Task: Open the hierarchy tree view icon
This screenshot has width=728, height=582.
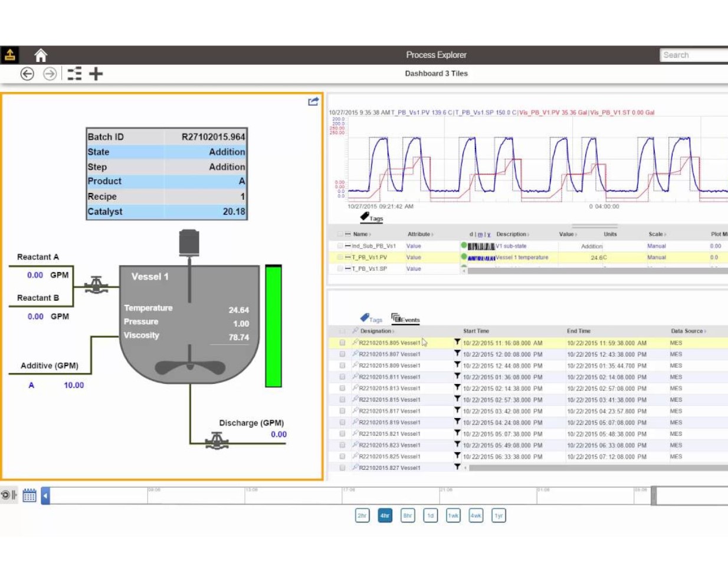Action: [74, 74]
